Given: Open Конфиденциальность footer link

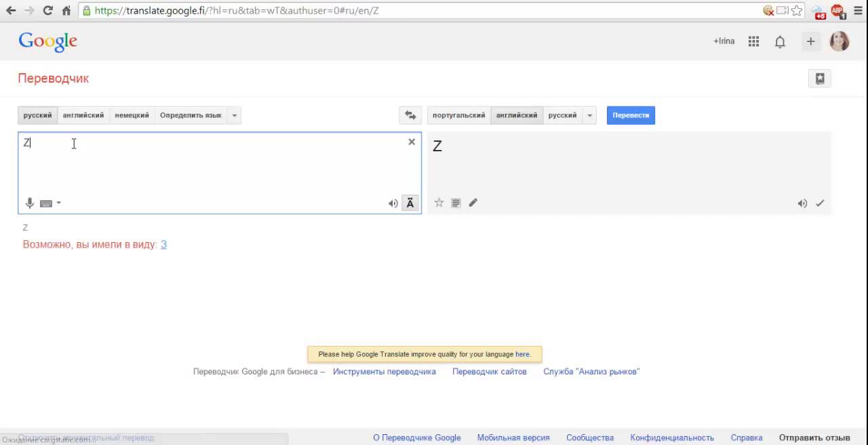Looking at the screenshot, I should [672, 438].
